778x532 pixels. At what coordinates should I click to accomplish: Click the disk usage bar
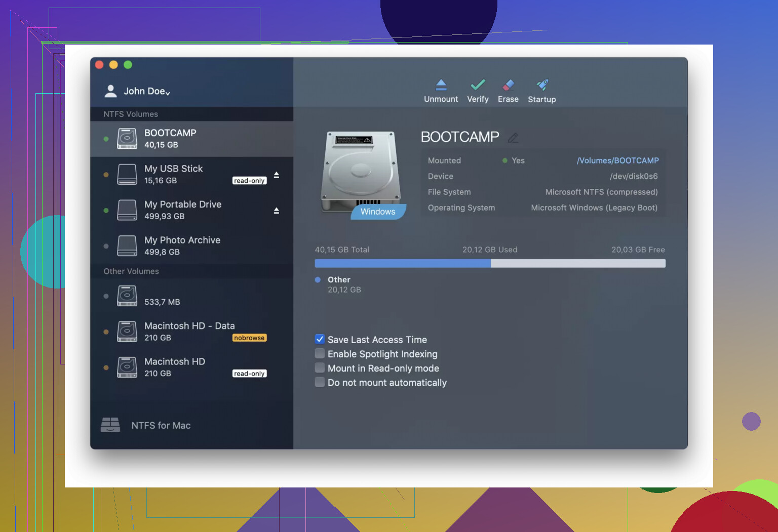click(490, 263)
